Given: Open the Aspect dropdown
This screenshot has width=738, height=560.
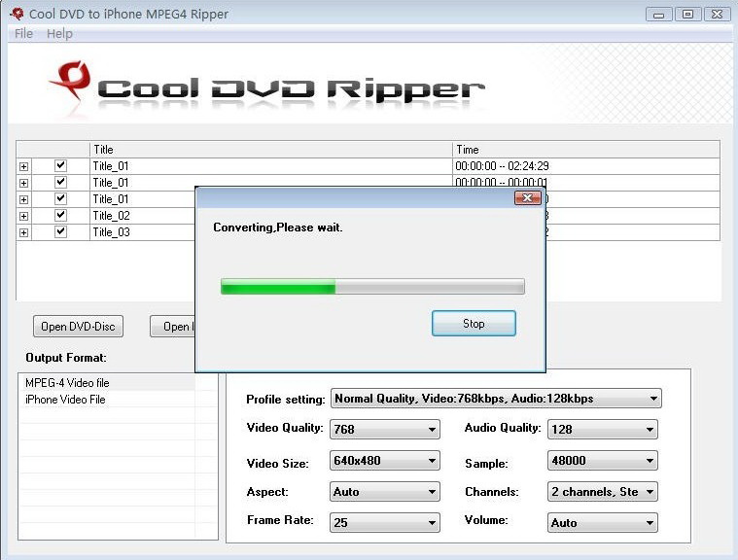Looking at the screenshot, I should point(385,492).
